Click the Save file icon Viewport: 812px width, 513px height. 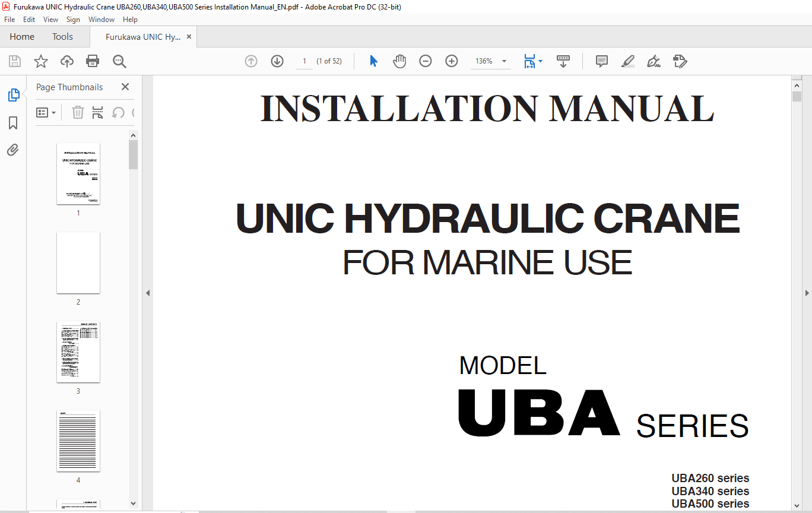click(15, 61)
